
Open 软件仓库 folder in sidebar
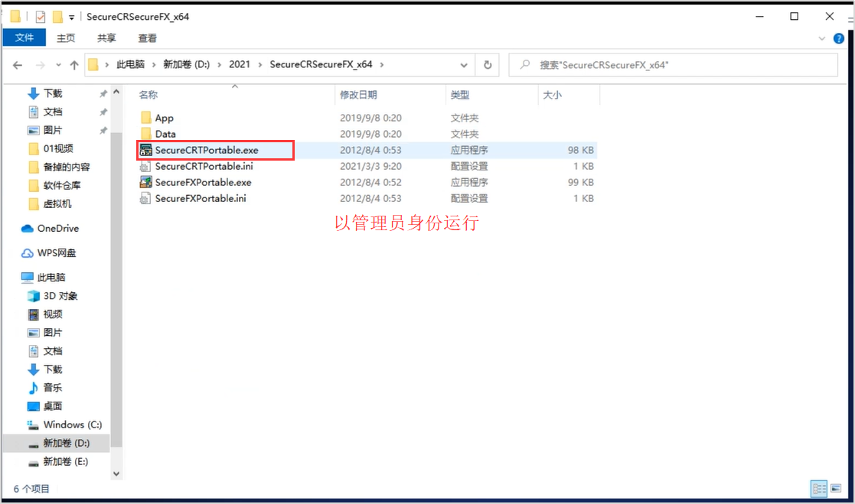coord(61,186)
